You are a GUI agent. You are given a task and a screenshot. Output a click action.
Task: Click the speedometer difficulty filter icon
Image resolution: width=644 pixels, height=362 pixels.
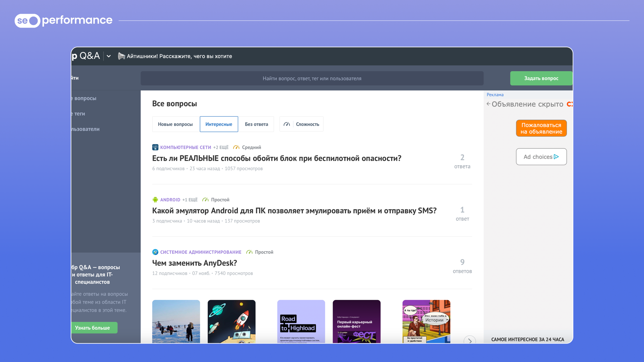click(x=287, y=124)
